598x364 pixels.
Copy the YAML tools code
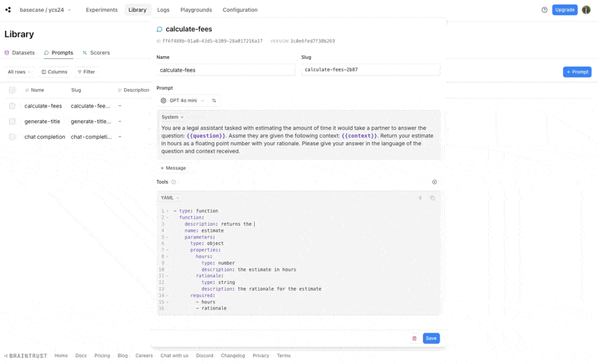(433, 198)
